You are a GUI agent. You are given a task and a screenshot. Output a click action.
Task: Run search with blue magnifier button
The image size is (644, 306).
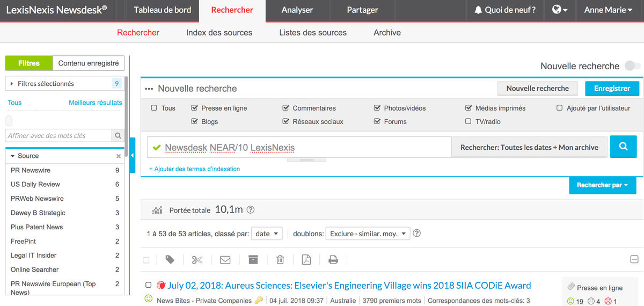623,147
